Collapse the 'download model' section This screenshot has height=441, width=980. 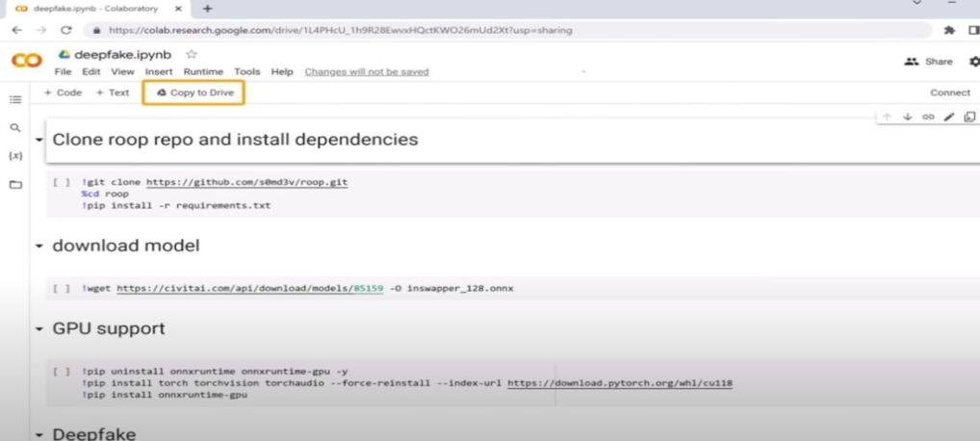tap(39, 246)
